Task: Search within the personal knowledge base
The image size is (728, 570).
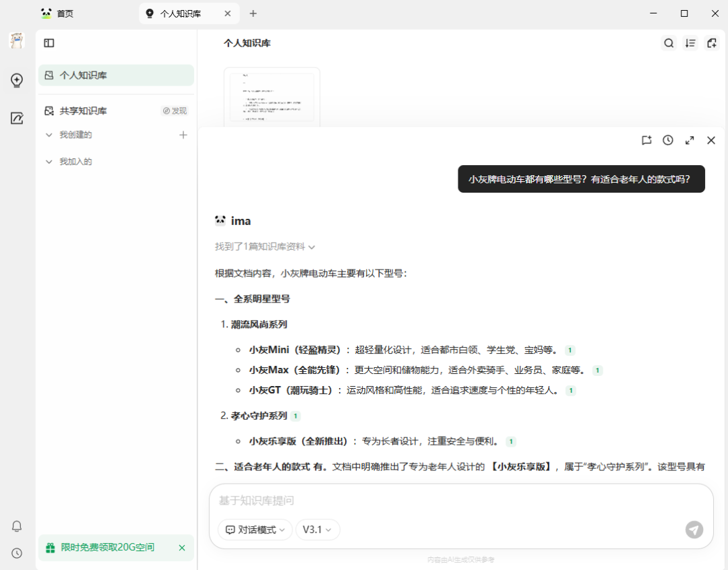Action: [669, 43]
